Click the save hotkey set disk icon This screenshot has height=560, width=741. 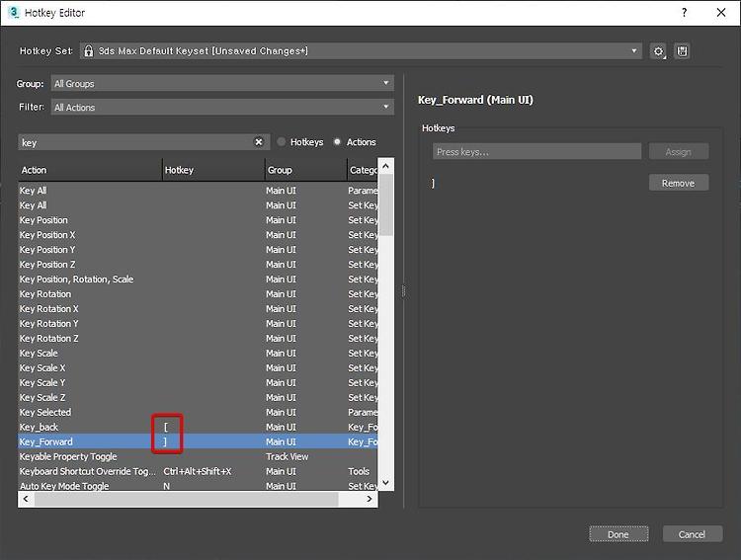coord(682,51)
